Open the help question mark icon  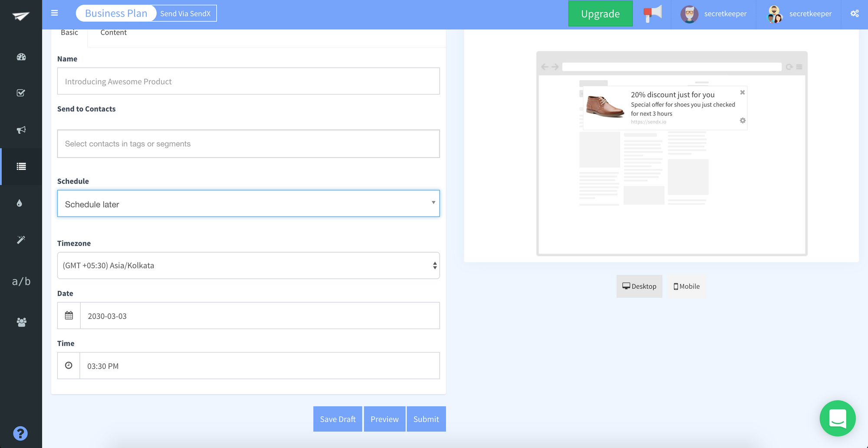[20, 433]
